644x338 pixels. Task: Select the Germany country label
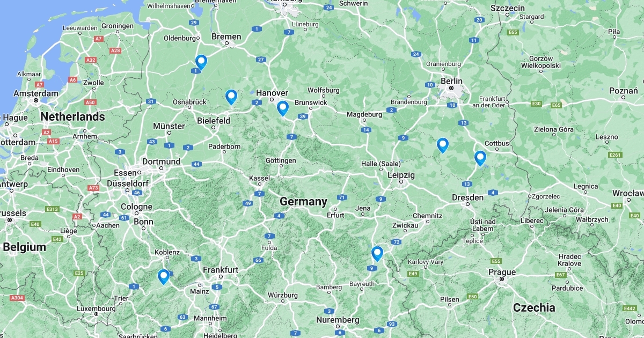coord(303,202)
